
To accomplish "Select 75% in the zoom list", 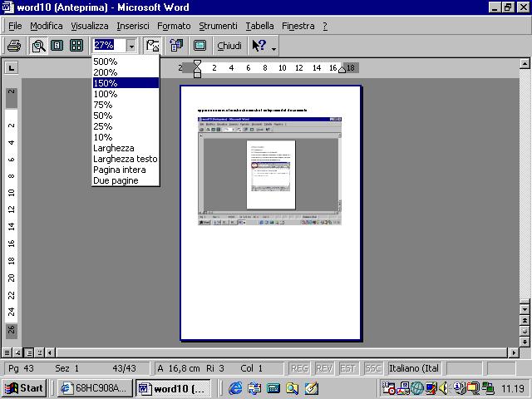I will pyautogui.click(x=126, y=105).
